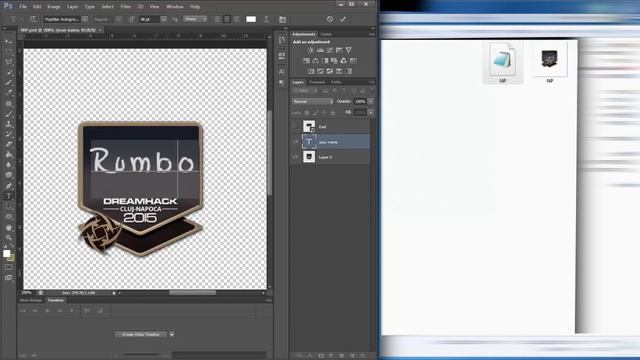The height and width of the screenshot is (360, 640).
Task: Select the Clone Stamp tool
Action: coord(9,124)
